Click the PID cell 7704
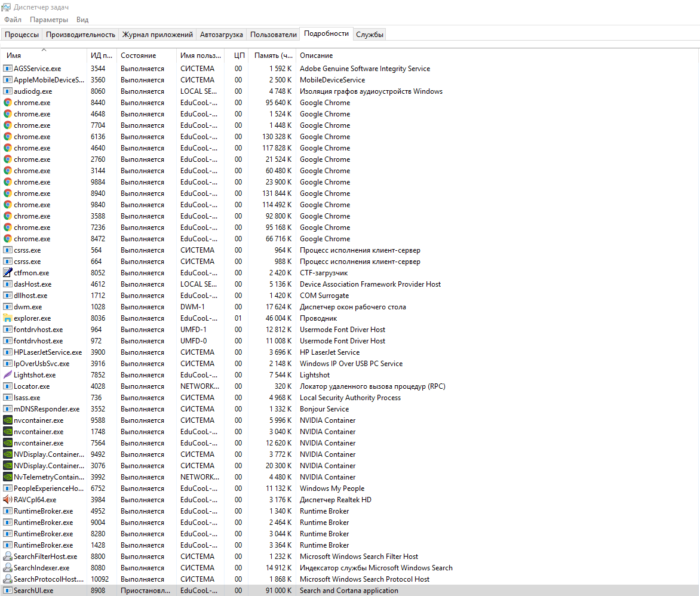The height and width of the screenshot is (596, 700). coord(98,125)
